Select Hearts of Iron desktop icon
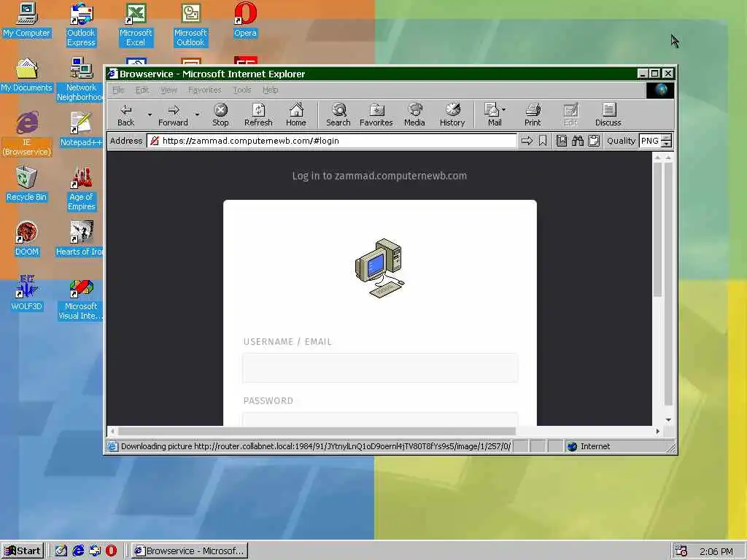Screen dimensions: 747x560 80,238
